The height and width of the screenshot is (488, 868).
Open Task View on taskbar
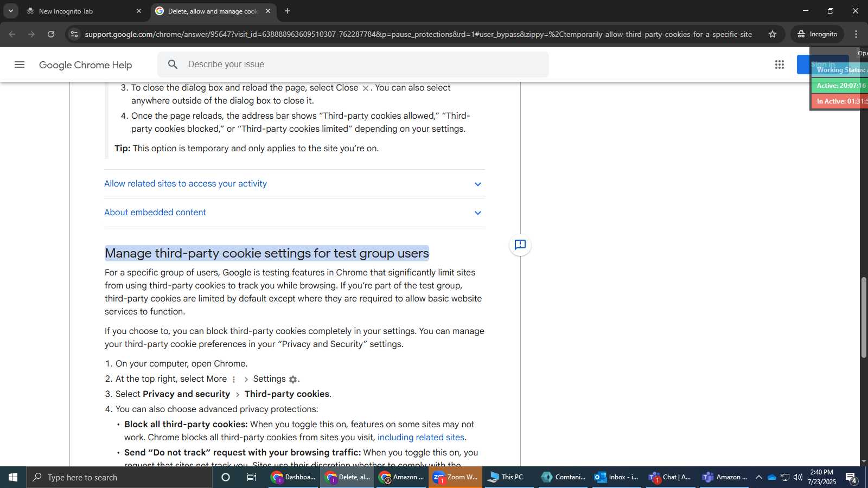pyautogui.click(x=252, y=477)
